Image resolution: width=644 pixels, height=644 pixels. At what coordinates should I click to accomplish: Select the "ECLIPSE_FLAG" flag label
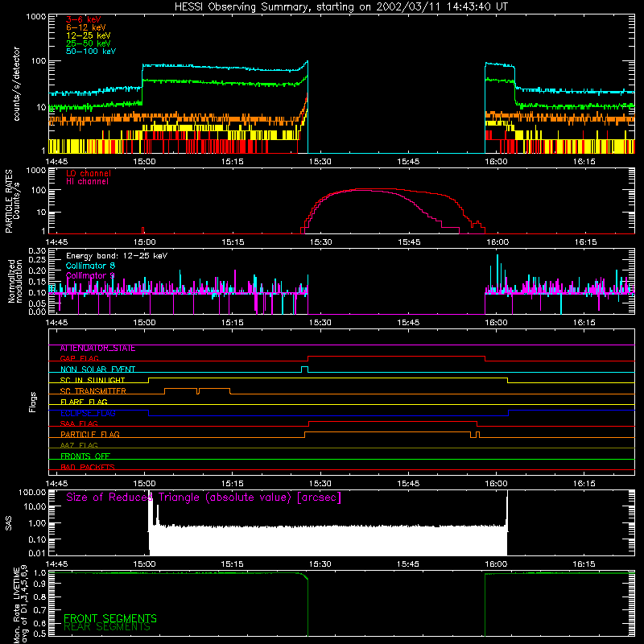pyautogui.click(x=88, y=413)
